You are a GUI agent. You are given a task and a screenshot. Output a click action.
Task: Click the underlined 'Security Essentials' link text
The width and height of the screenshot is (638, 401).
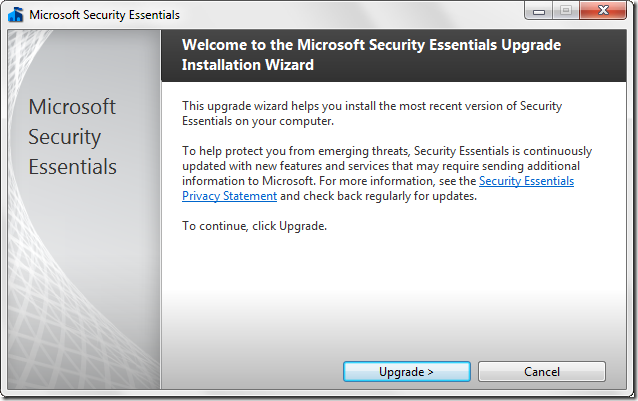[x=526, y=181]
